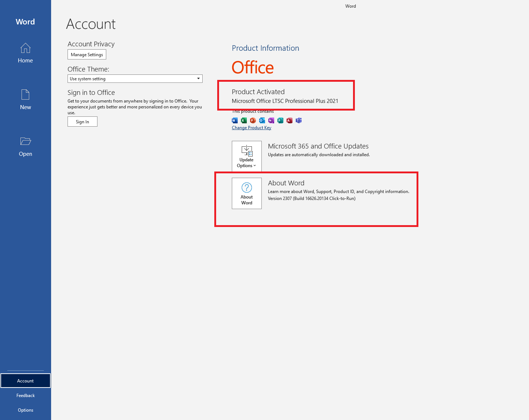Click the red Access app icon

point(290,120)
